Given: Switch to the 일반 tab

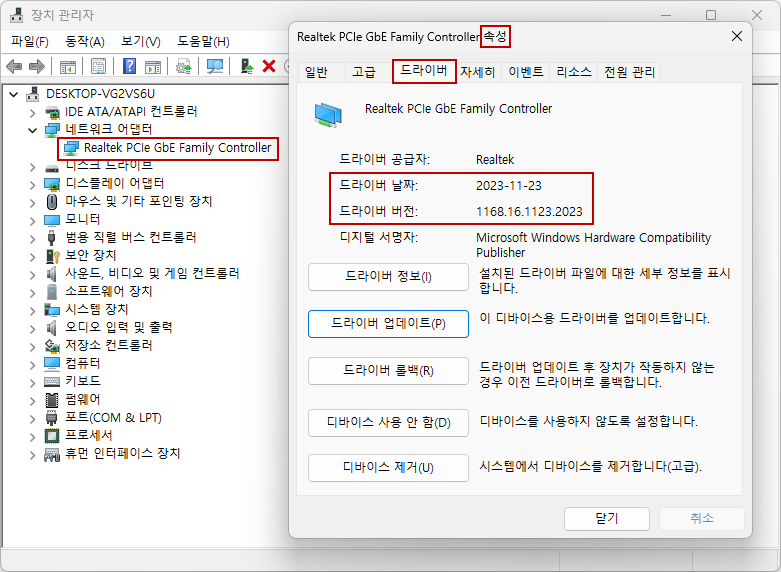Looking at the screenshot, I should click(x=317, y=72).
